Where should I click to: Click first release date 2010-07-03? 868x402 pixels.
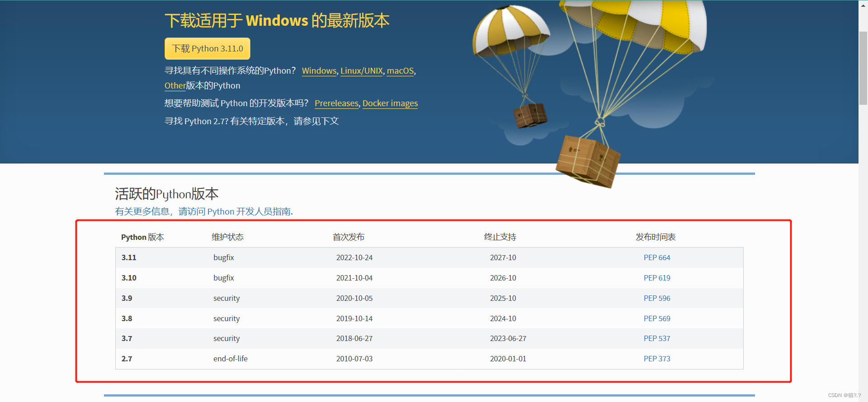point(354,359)
